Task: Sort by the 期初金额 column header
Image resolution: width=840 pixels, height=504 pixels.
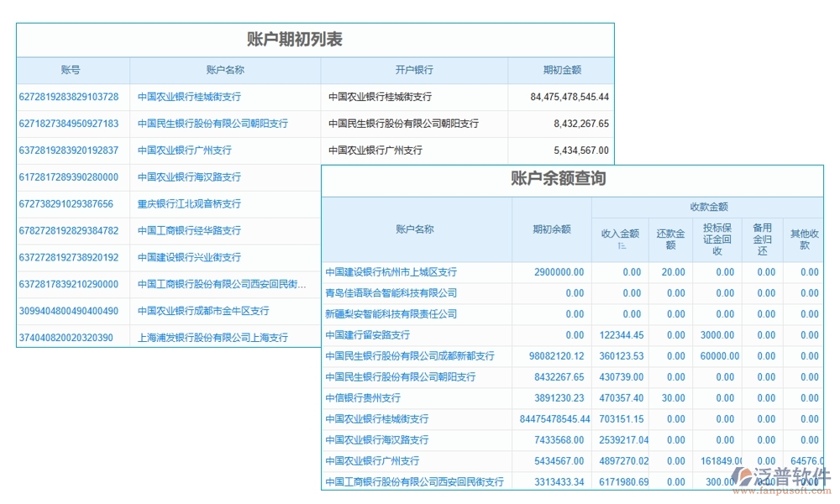Action: [x=560, y=71]
